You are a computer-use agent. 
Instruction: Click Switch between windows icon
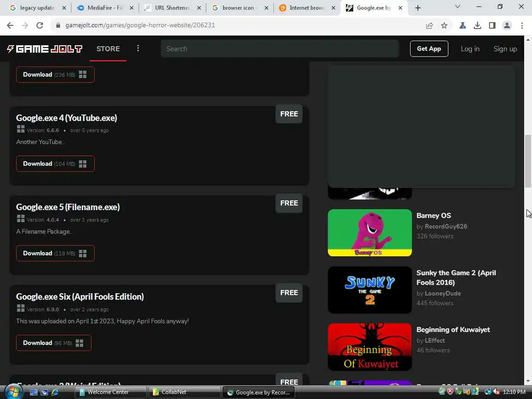coord(44,392)
